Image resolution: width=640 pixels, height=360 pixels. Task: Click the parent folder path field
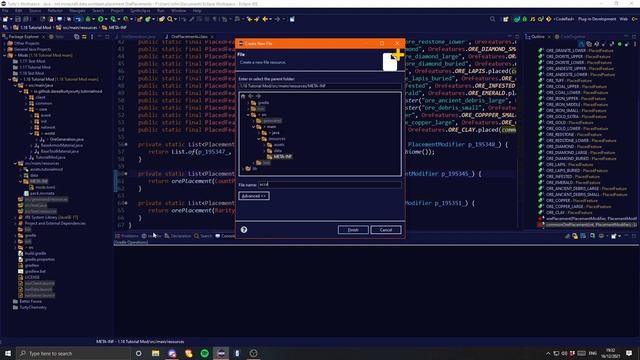coord(320,86)
